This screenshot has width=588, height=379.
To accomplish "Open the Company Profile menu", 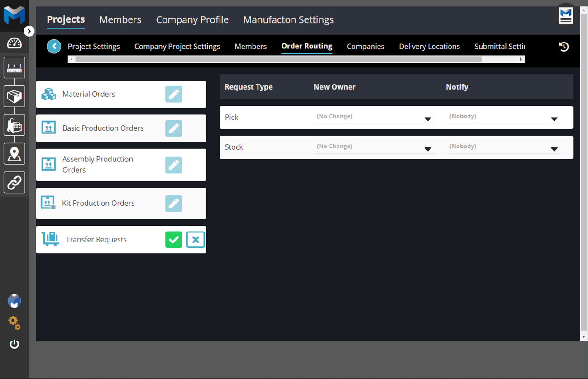I will pos(192,20).
